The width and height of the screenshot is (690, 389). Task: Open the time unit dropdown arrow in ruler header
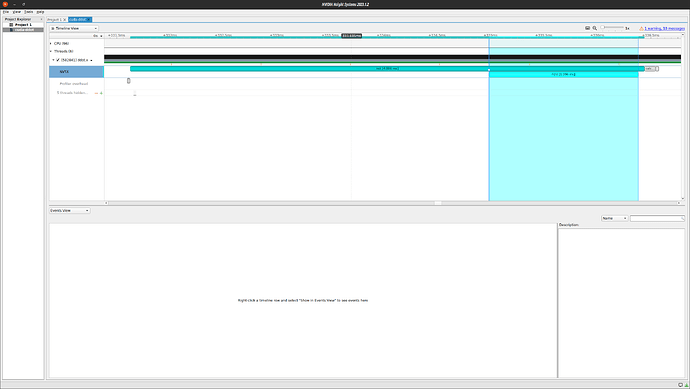(101, 36)
